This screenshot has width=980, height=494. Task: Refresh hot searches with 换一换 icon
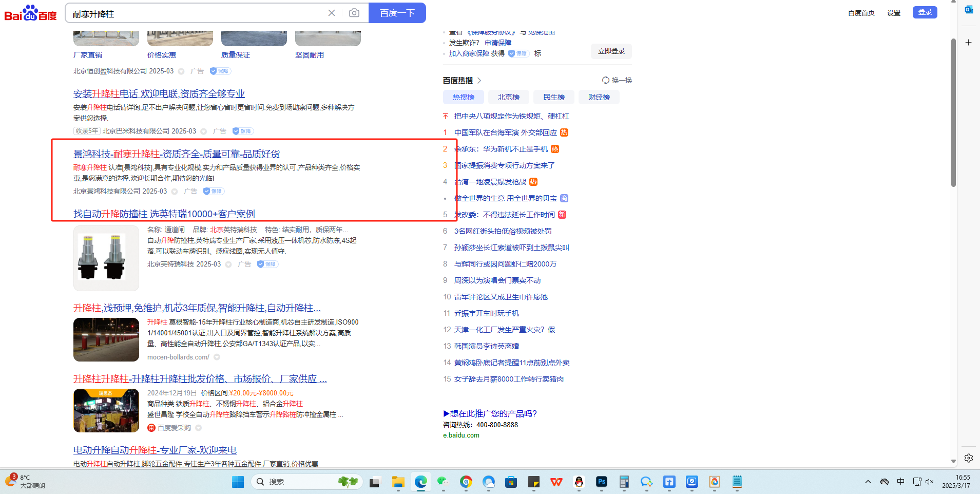606,80
